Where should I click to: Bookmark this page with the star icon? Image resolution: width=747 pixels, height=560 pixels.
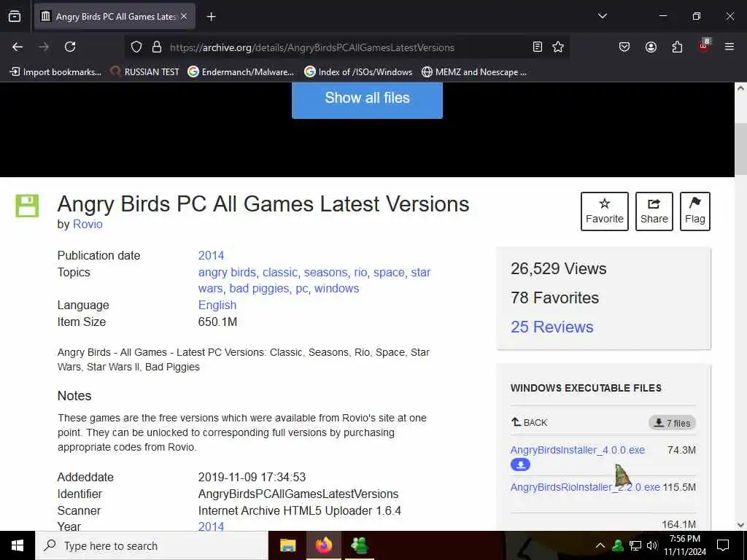tap(558, 47)
